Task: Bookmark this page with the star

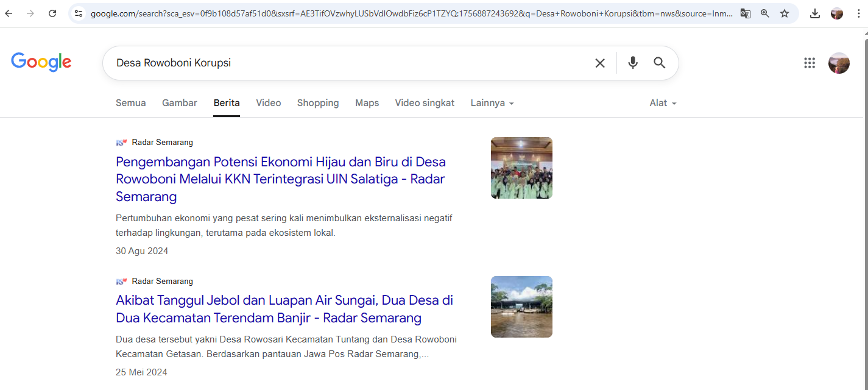Action: (785, 13)
